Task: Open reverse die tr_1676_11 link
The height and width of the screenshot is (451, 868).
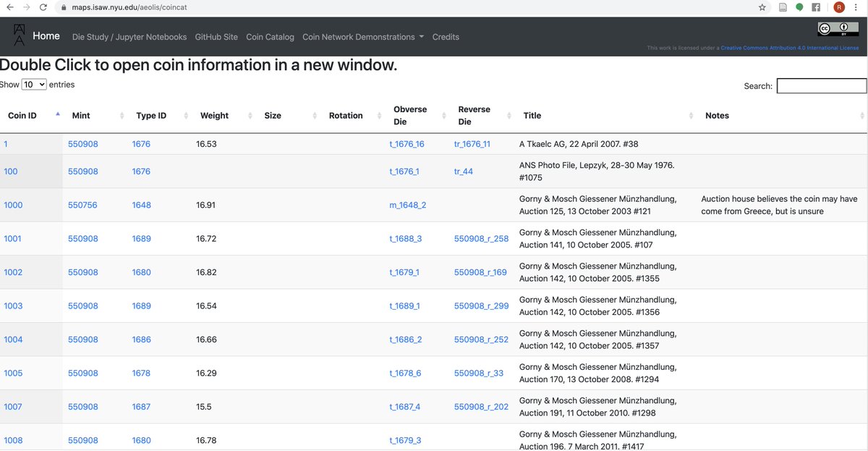Action: (472, 144)
